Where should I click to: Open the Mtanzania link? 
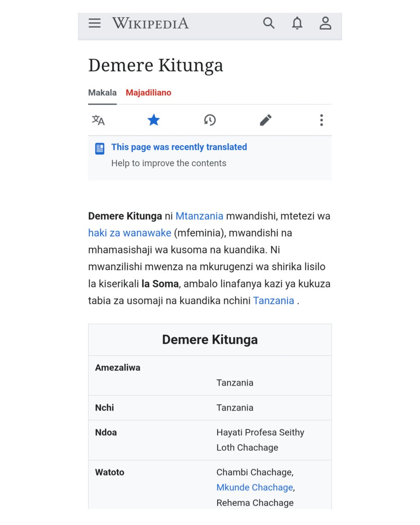click(199, 216)
